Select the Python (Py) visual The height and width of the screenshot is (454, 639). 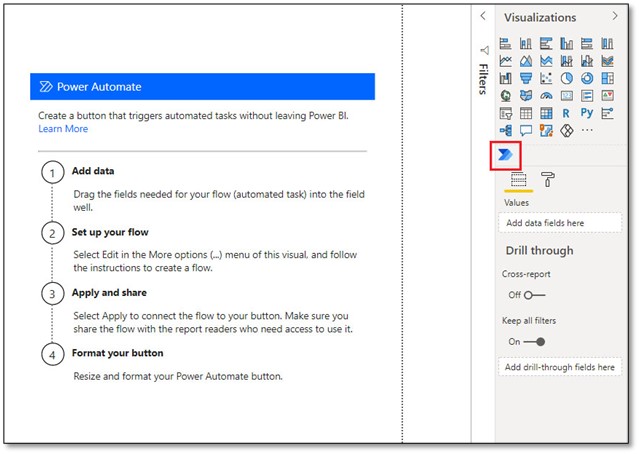[x=587, y=113]
